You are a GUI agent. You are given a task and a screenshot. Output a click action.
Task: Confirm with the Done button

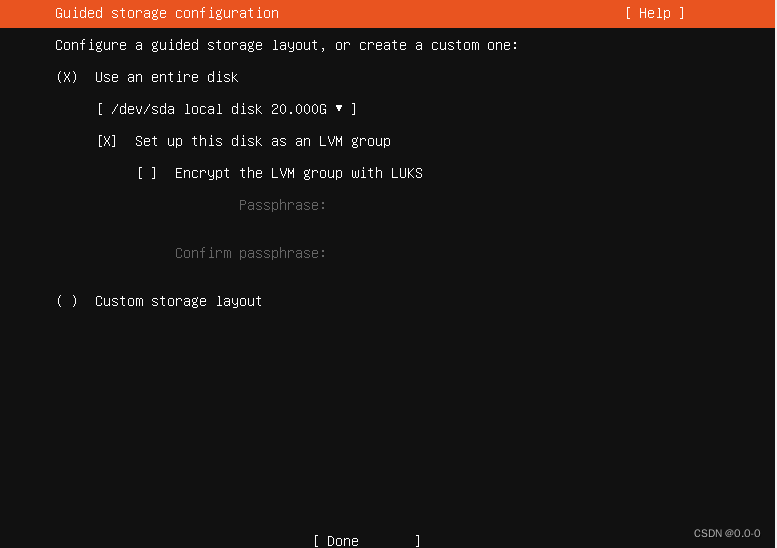(367, 541)
